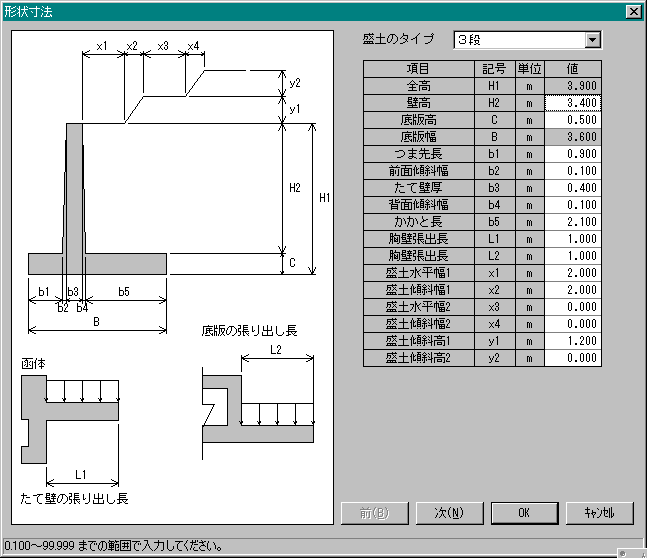Select the かかと長 b5 value 2.100
Image resolution: width=647 pixels, height=558 pixels.
pyautogui.click(x=573, y=222)
